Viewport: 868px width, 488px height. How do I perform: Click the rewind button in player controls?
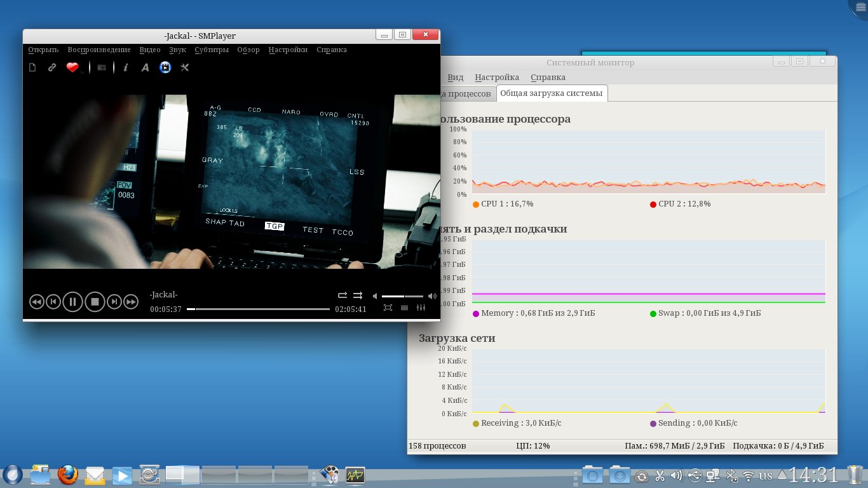(x=36, y=302)
